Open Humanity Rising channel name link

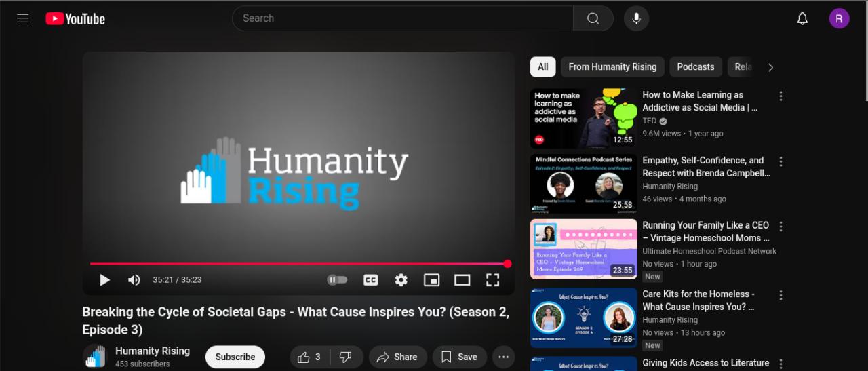coord(153,351)
